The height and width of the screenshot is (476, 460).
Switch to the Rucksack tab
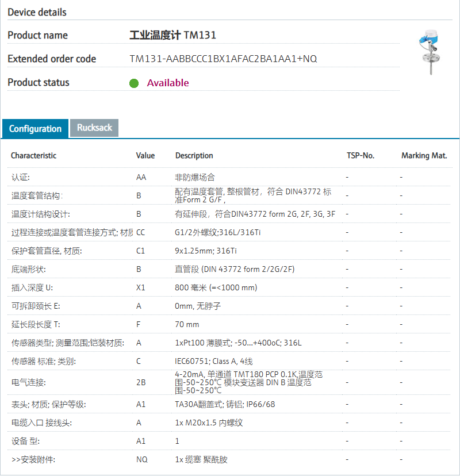(94, 128)
